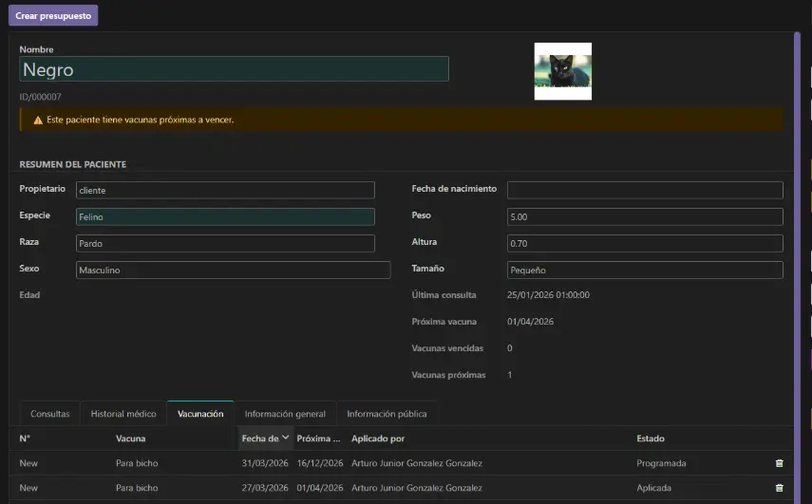
Task: Click the Raza field showing Pardo
Action: click(225, 244)
